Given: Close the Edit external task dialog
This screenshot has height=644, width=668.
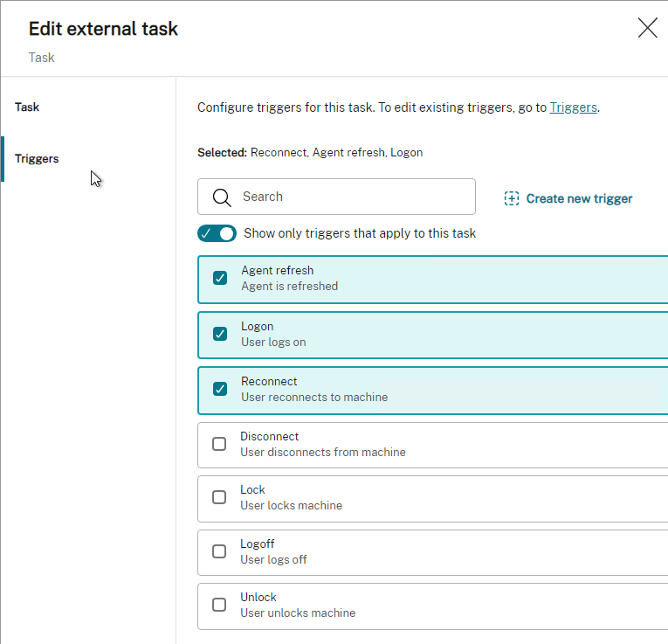Looking at the screenshot, I should (647, 28).
